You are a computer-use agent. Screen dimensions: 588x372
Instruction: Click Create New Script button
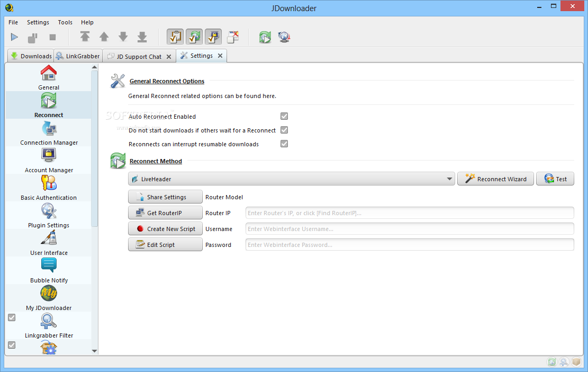click(165, 229)
